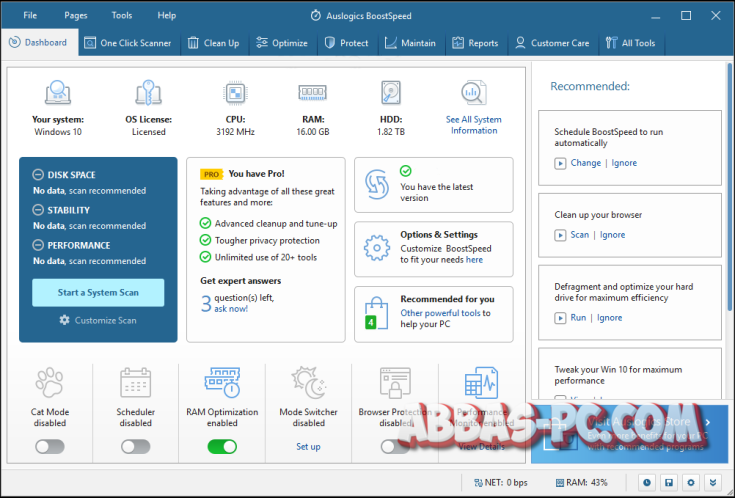Click the clock icon in status bar

(x=647, y=482)
